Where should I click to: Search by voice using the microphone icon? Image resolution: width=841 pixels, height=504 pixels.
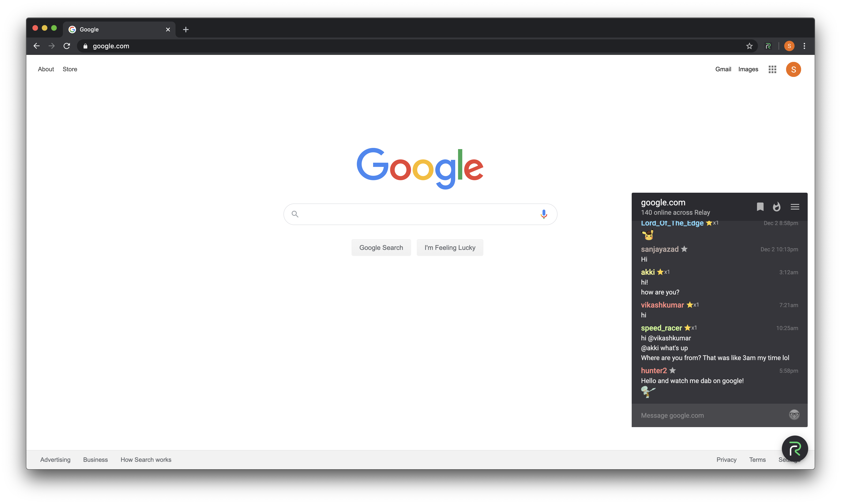click(543, 214)
